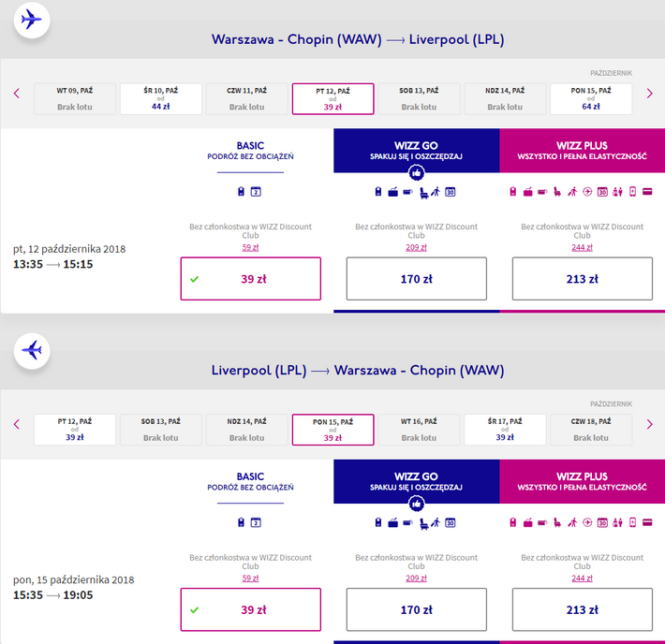Image resolution: width=665 pixels, height=644 pixels.
Task: Click the airplane circle icon in return WIZZ PLUS
Action: [587, 522]
